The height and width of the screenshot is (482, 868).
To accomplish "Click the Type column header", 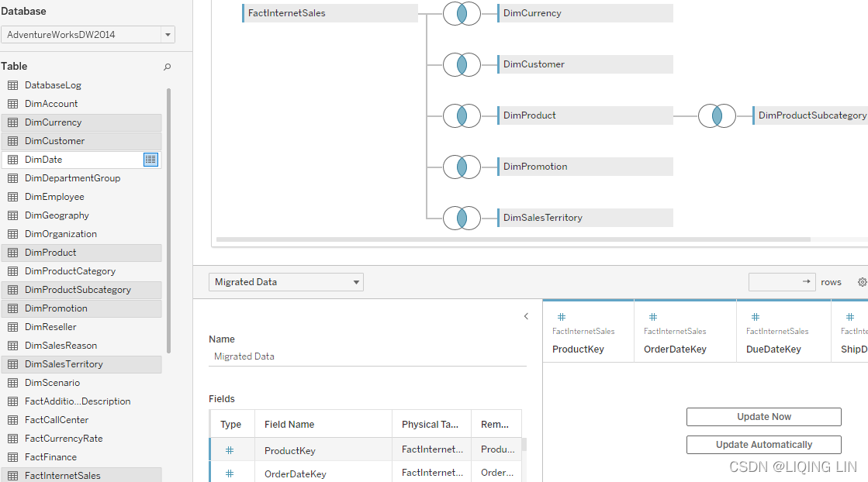I will point(231,425).
